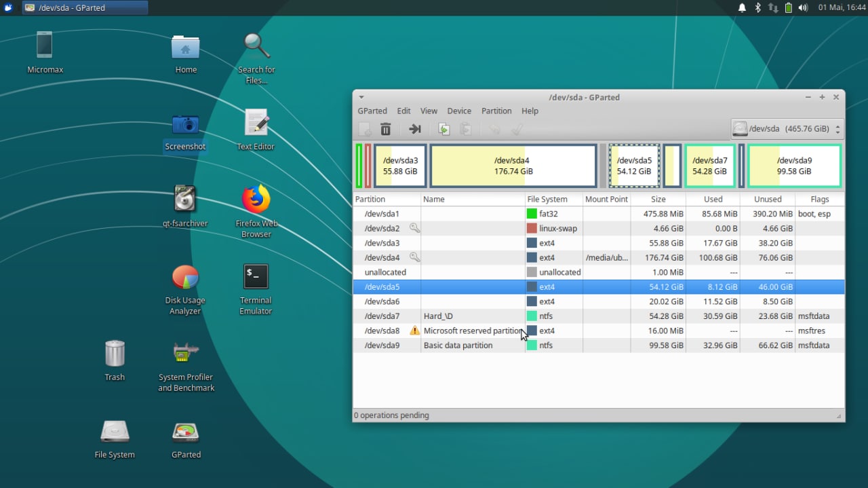Image resolution: width=868 pixels, height=488 pixels.
Task: Click the Copy partition toolbar icon
Action: tap(444, 129)
